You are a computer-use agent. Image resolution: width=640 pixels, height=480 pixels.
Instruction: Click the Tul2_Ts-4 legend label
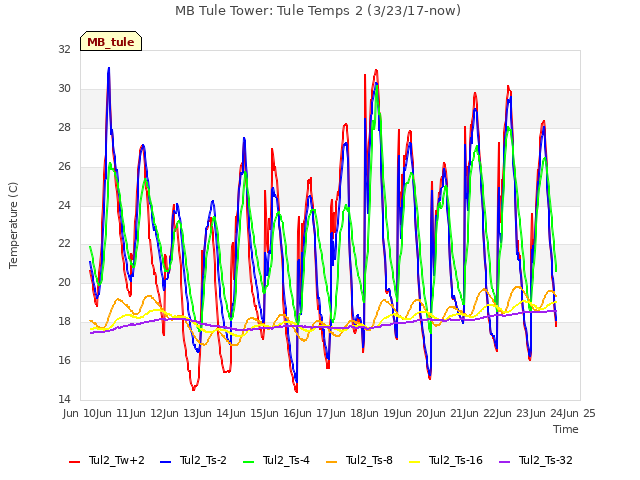286,460
